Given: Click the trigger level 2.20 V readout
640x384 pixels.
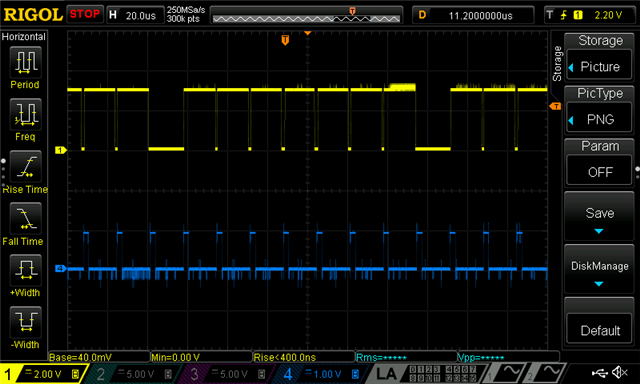Looking at the screenshot, I should pyautogui.click(x=608, y=15).
